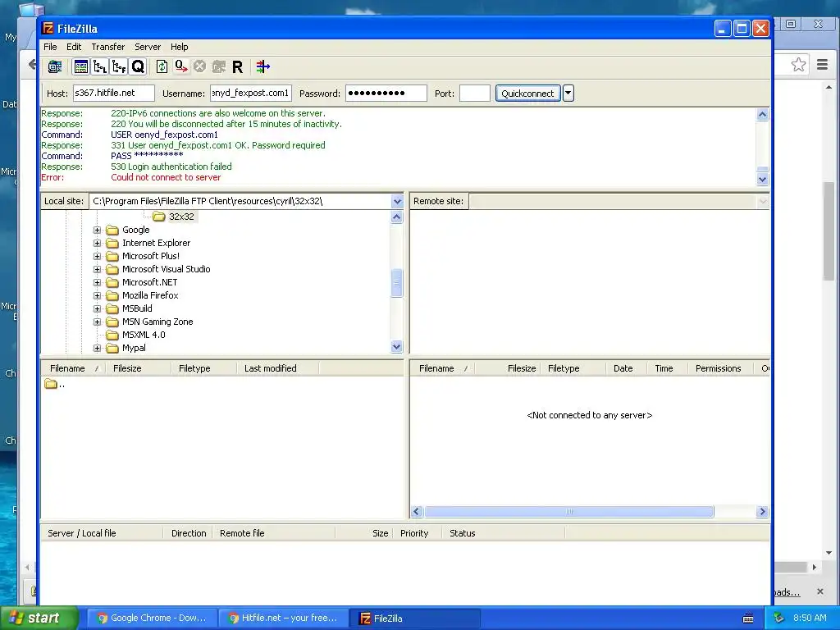Image resolution: width=840 pixels, height=630 pixels.
Task: Toggle remote directory tree display
Action: (x=118, y=67)
